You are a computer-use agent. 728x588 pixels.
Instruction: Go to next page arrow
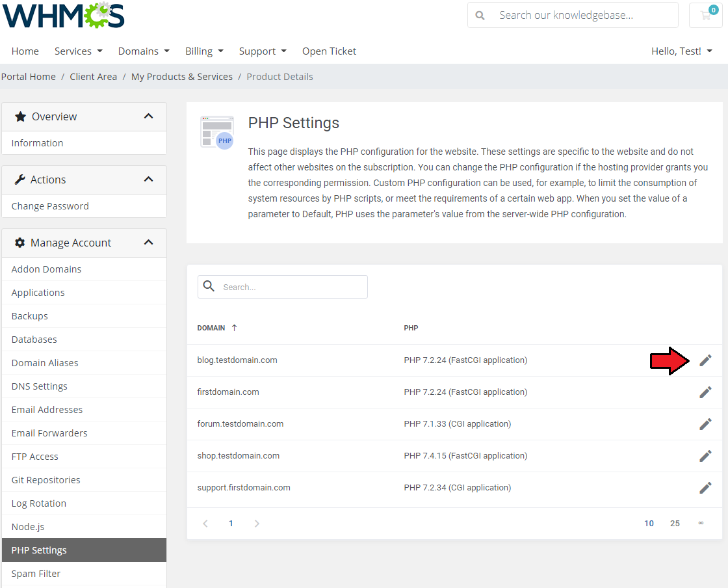pyautogui.click(x=257, y=524)
